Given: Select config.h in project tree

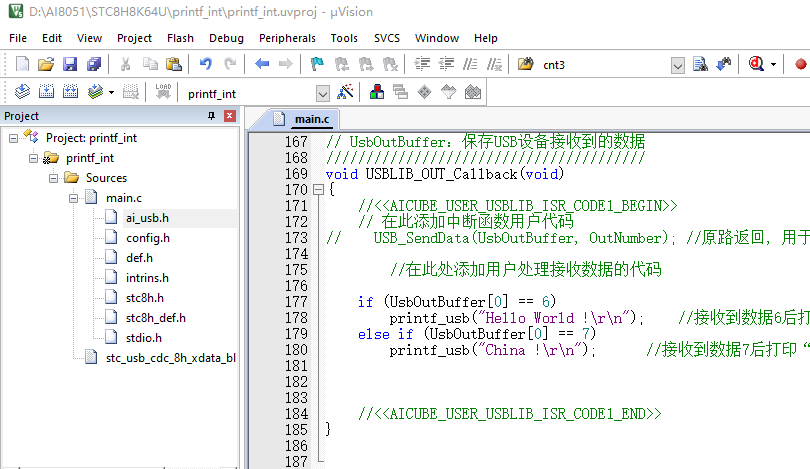Looking at the screenshot, I should tap(148, 238).
